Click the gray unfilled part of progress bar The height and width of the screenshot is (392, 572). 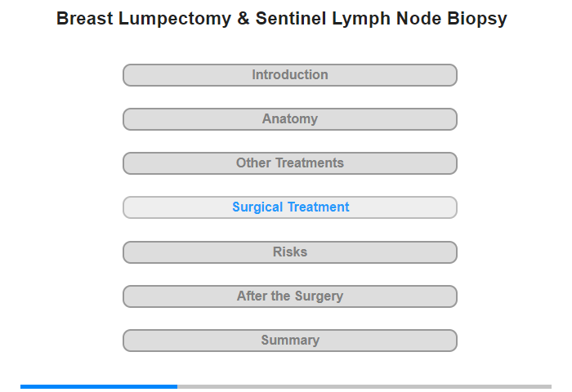pyautogui.click(x=364, y=386)
